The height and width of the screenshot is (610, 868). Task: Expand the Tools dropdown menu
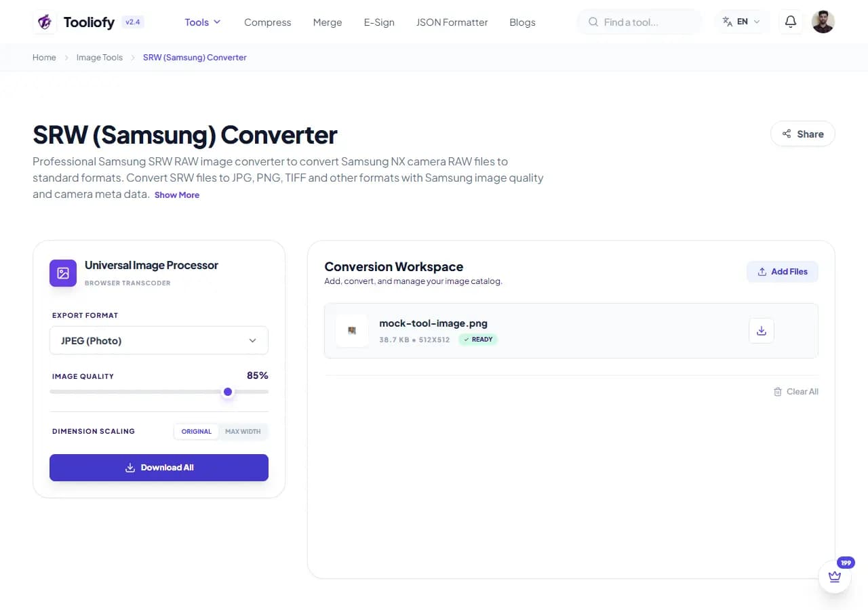coord(203,22)
